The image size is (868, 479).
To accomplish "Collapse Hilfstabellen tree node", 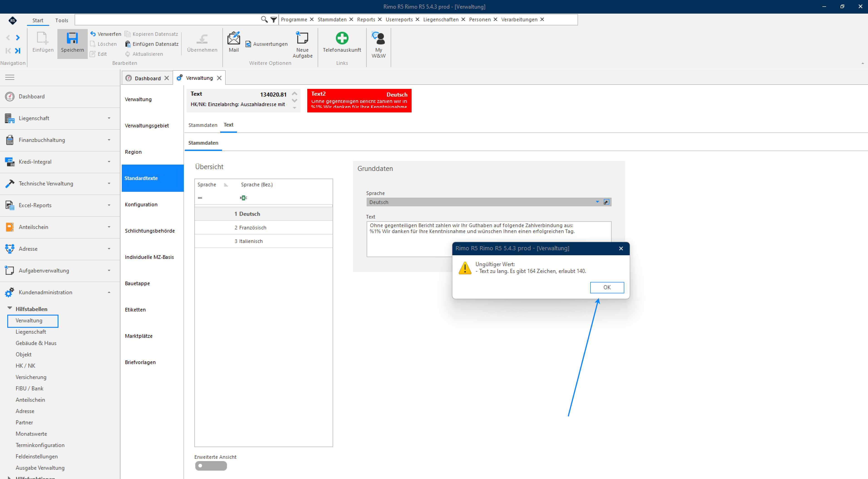I will click(10, 308).
